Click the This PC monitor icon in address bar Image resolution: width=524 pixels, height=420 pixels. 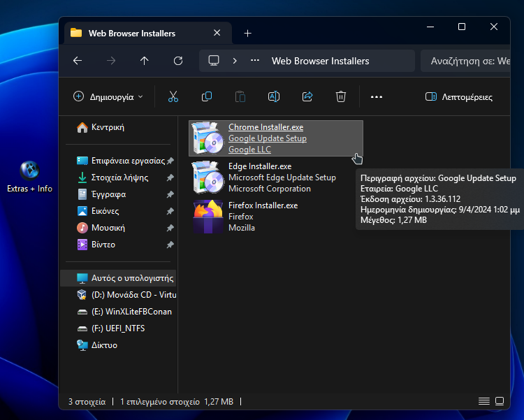[214, 61]
